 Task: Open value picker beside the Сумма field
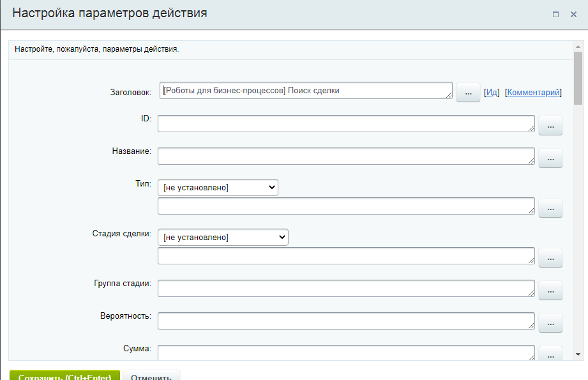550,353
